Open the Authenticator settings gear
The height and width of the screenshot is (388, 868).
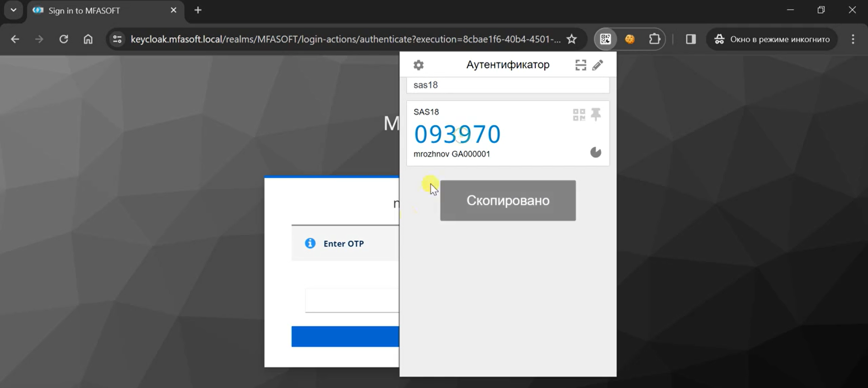tap(419, 65)
